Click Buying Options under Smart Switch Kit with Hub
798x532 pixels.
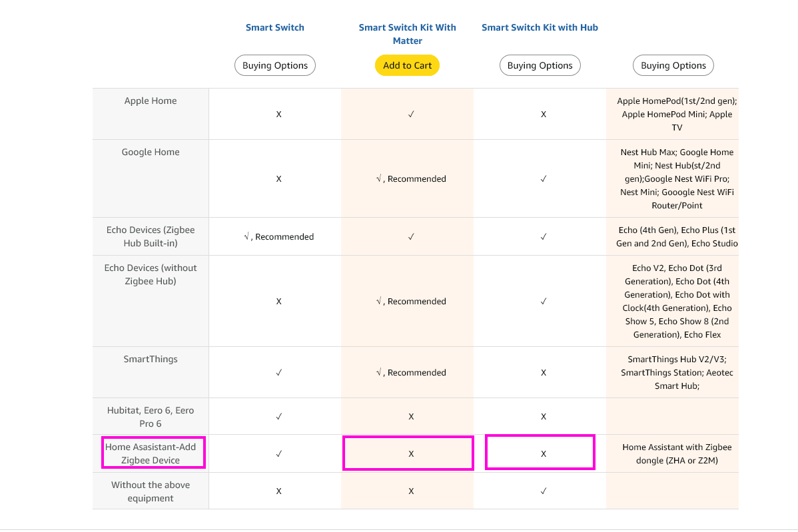(540, 65)
